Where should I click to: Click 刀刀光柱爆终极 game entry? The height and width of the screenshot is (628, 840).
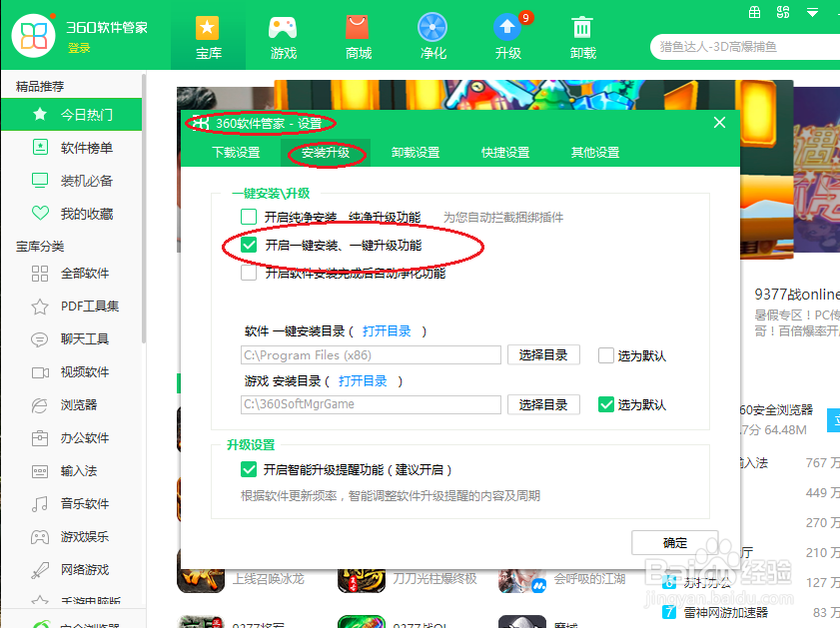click(x=434, y=579)
